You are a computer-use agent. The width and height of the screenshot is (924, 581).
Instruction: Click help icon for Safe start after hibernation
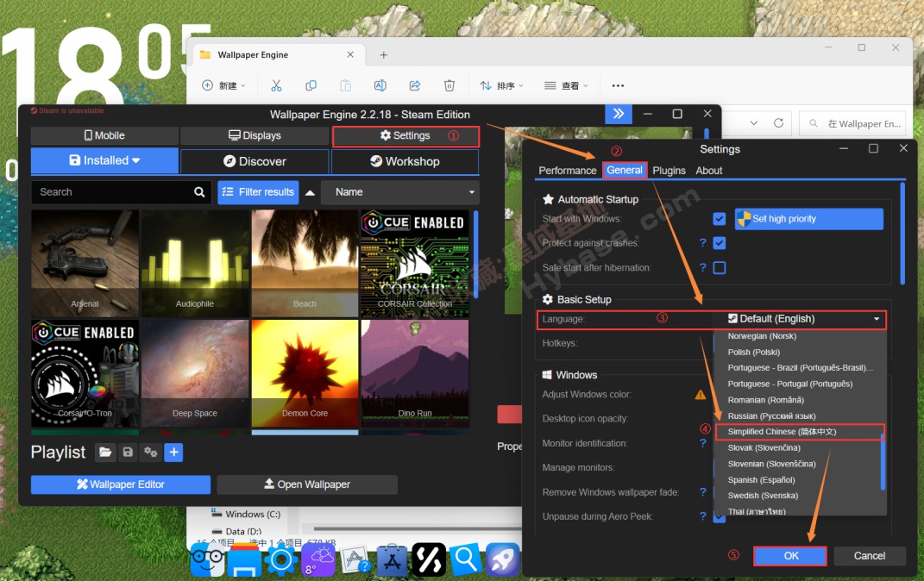click(x=702, y=267)
